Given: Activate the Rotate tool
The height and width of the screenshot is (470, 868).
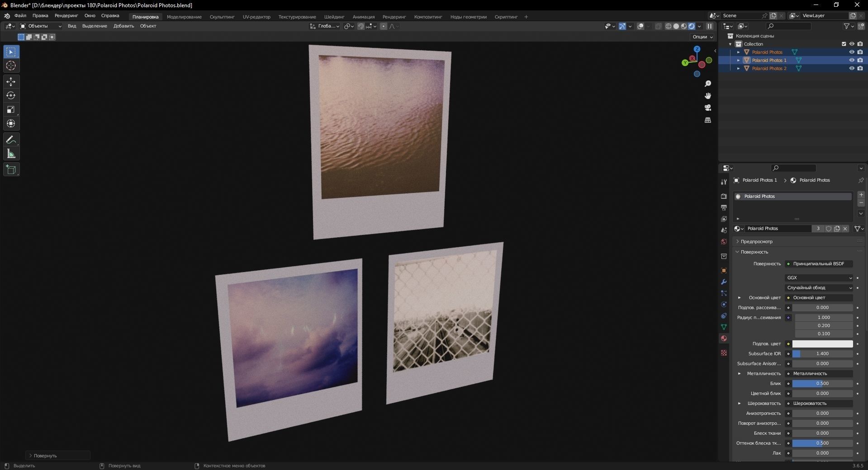Looking at the screenshot, I should pyautogui.click(x=11, y=96).
